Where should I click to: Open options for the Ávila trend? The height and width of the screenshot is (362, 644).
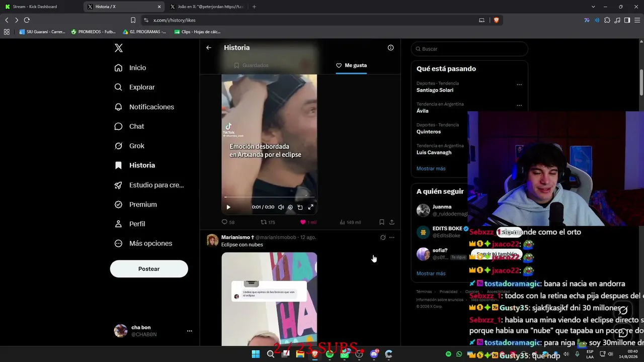[519, 105]
